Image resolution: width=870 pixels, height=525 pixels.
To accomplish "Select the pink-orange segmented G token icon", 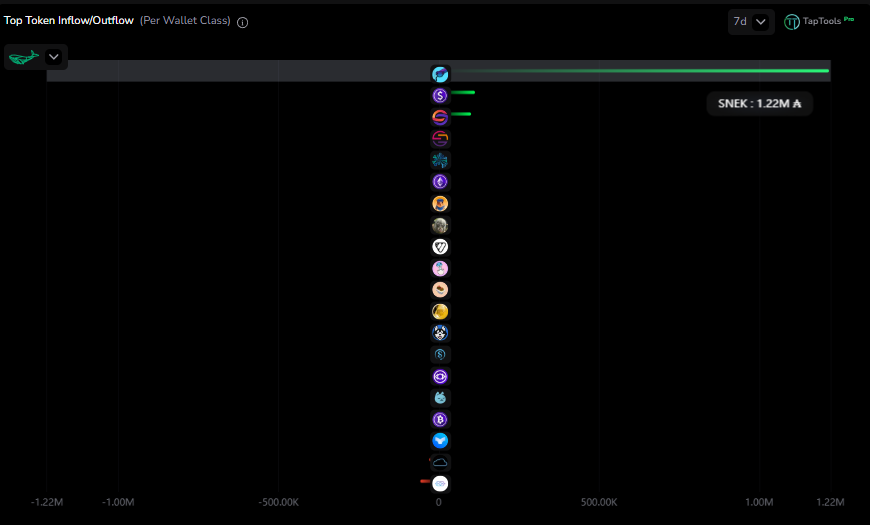I will [x=440, y=139].
